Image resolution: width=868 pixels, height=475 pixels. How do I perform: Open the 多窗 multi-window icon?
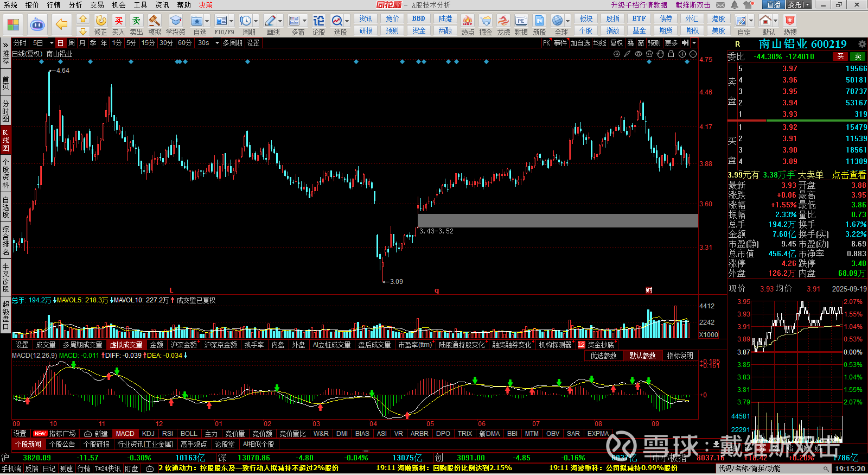[x=295, y=25]
